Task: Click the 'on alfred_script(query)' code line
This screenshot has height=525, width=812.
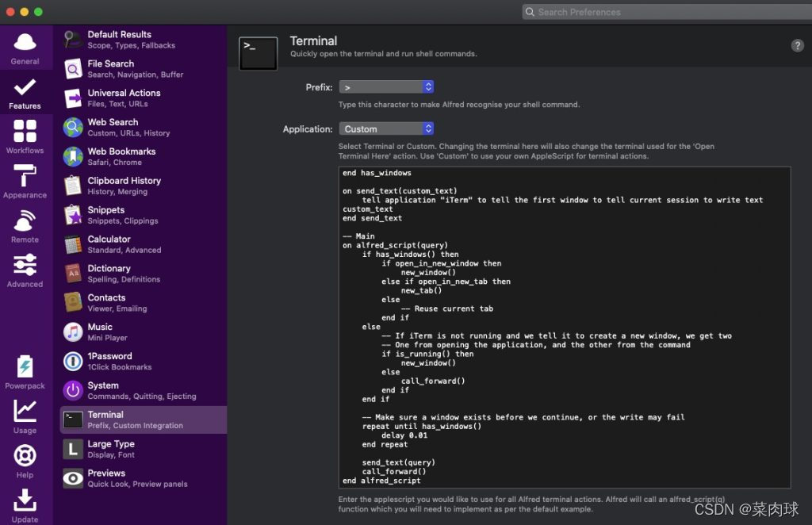Action: 395,245
